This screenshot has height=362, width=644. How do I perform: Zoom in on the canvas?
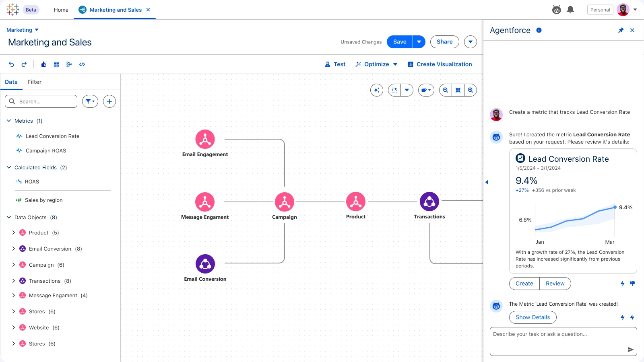pyautogui.click(x=471, y=90)
